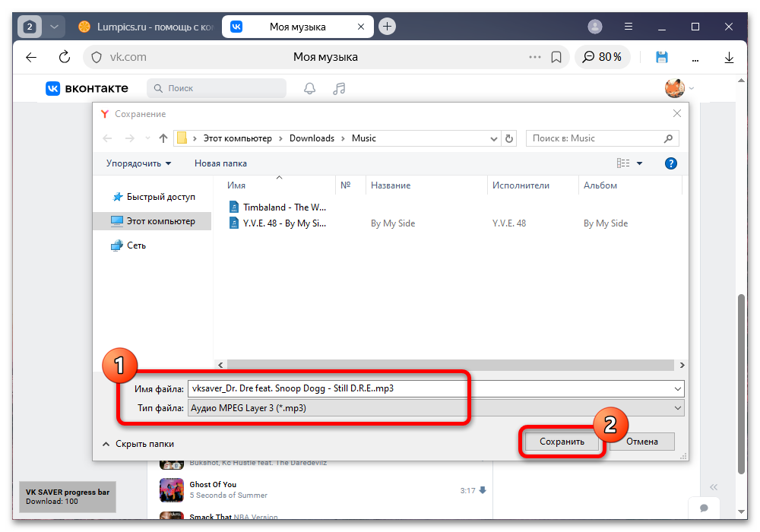Open dialog help question mark
The image size is (760, 532).
(x=671, y=163)
